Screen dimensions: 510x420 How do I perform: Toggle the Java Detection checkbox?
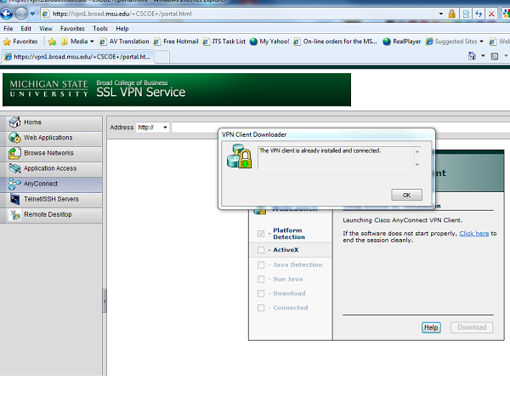[261, 264]
